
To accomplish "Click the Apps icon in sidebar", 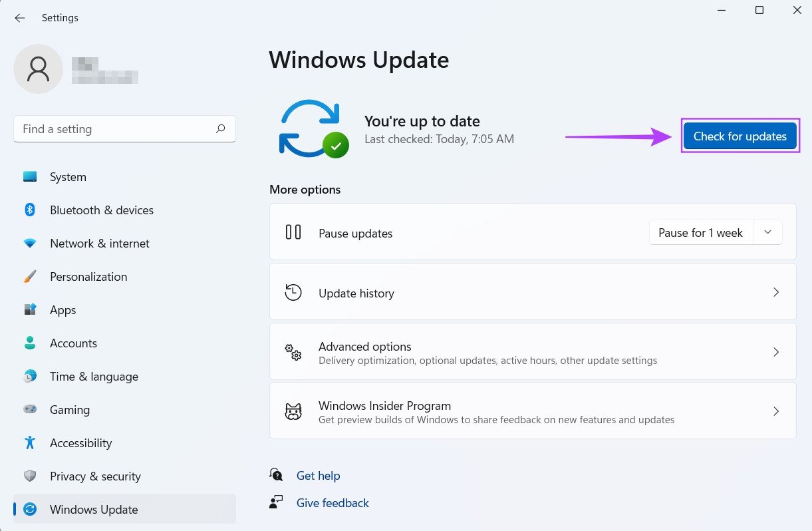I will click(30, 310).
